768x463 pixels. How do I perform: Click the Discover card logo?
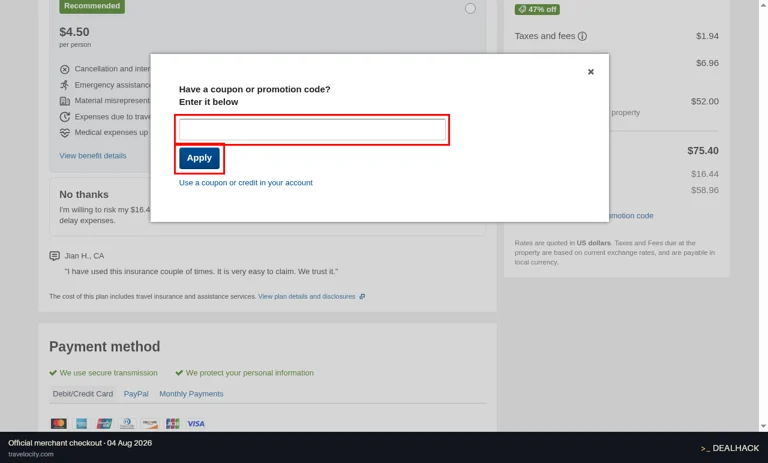coord(150,423)
